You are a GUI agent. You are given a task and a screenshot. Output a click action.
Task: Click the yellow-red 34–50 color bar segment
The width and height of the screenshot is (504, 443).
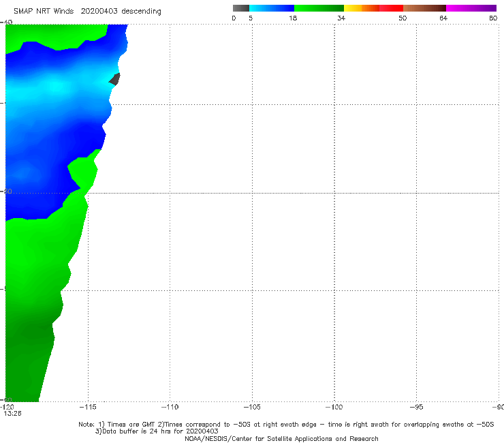coord(373,8)
